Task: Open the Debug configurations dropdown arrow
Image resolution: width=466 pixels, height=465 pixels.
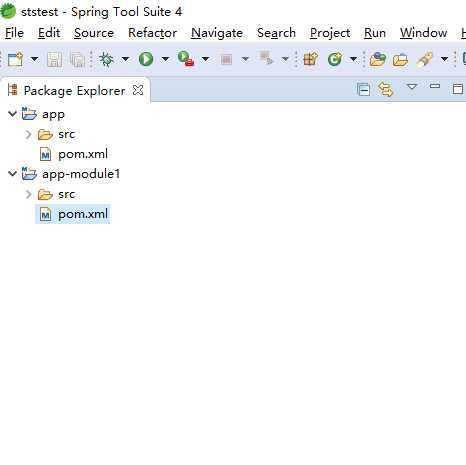Action: (125, 59)
